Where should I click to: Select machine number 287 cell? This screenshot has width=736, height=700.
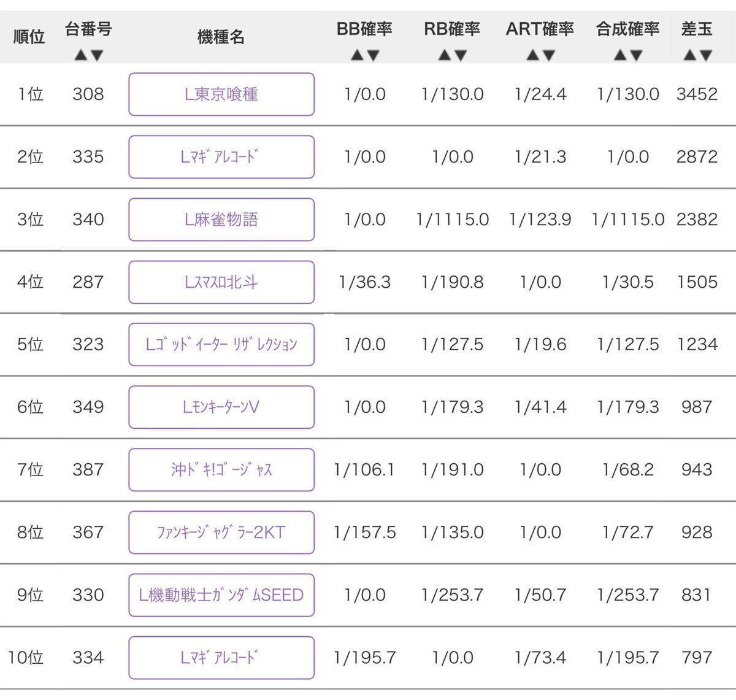(88, 282)
